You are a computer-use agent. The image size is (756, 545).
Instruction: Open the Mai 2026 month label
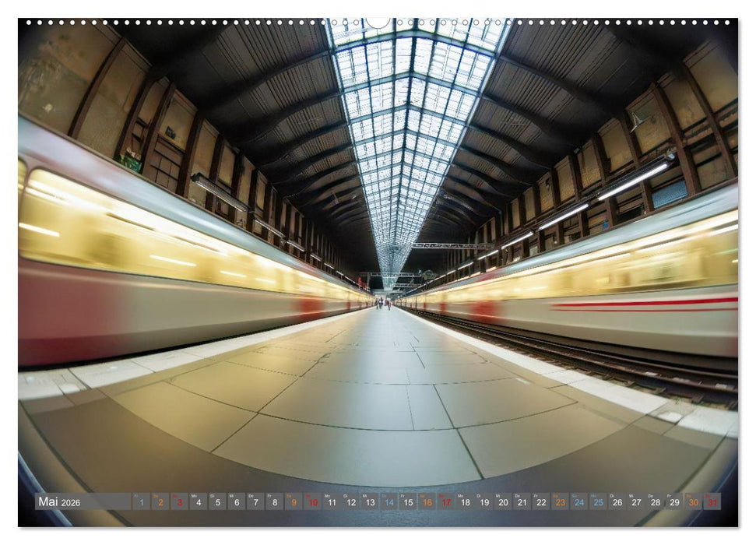(x=47, y=501)
